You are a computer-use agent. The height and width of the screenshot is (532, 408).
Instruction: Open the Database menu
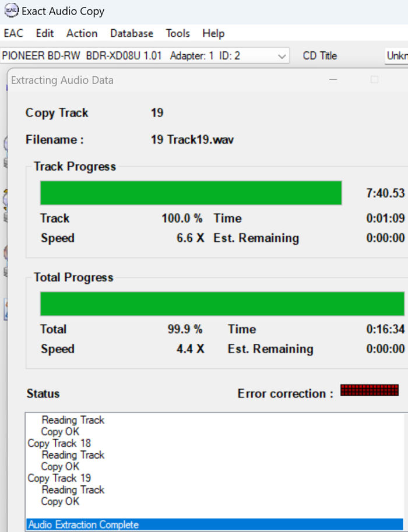point(132,33)
